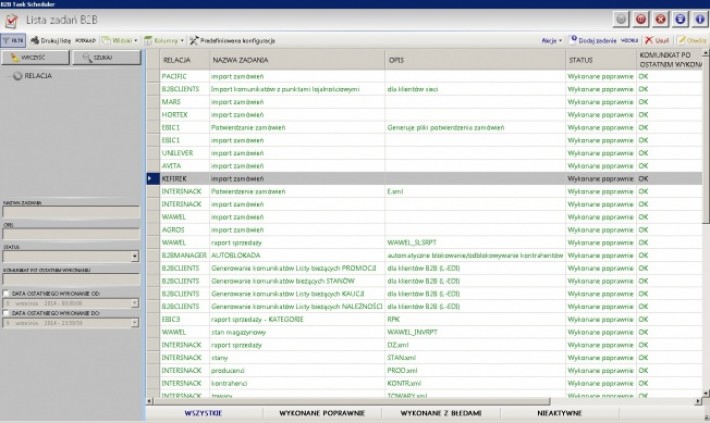Viewport: 710px width, 423px height.
Task: Enable the Data ostatniego wykonania DO checkbox
Action: pos(5,312)
